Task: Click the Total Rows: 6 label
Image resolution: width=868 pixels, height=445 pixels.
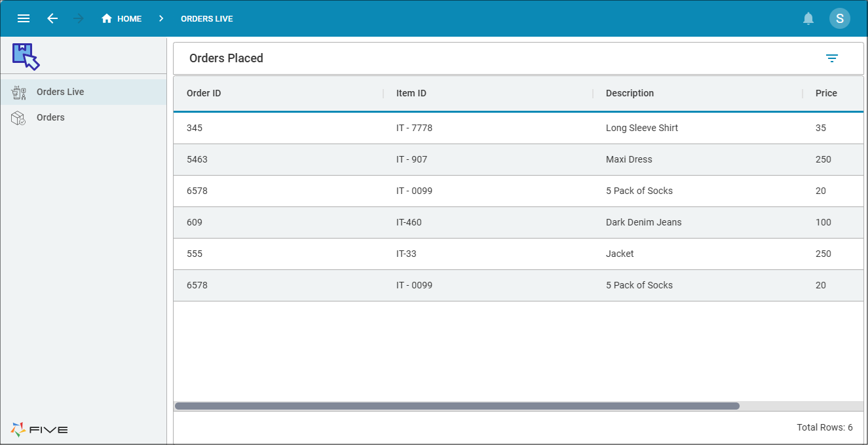Action: (x=825, y=427)
